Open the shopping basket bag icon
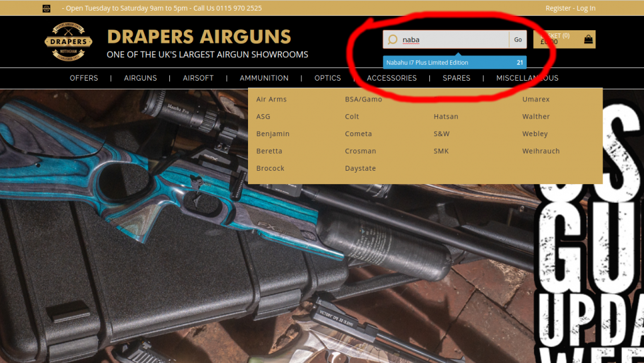644x363 pixels. pos(588,40)
